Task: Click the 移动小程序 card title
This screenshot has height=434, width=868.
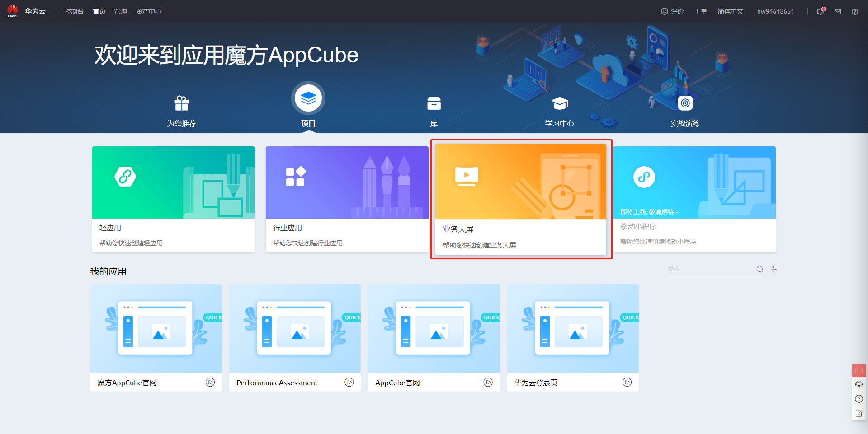Action: [638, 226]
